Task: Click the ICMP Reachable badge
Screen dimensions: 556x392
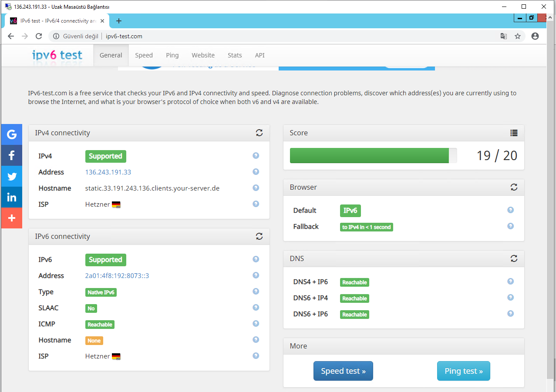Action: point(100,325)
